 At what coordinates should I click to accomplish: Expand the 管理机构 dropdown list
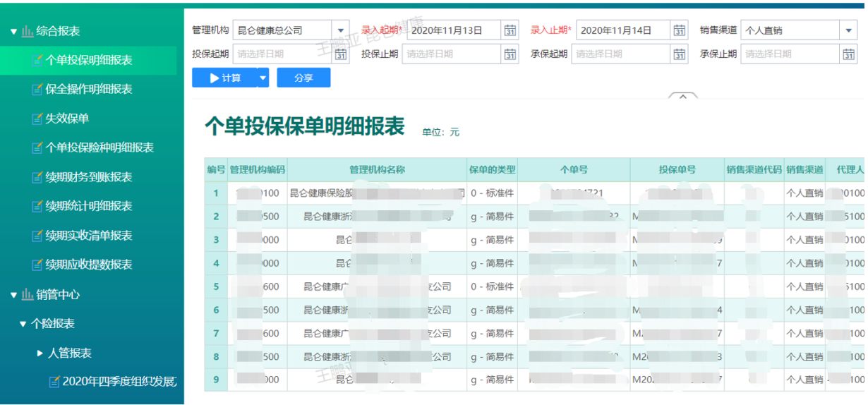[341, 30]
